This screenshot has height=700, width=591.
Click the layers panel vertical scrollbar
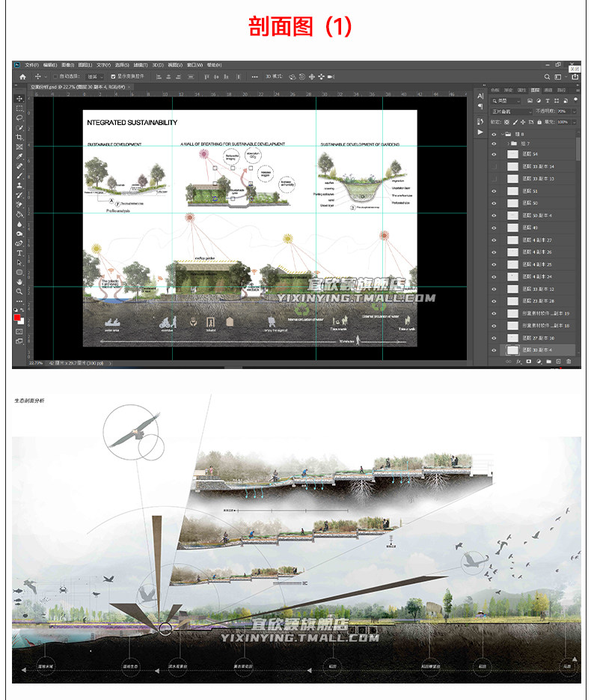tap(578, 149)
